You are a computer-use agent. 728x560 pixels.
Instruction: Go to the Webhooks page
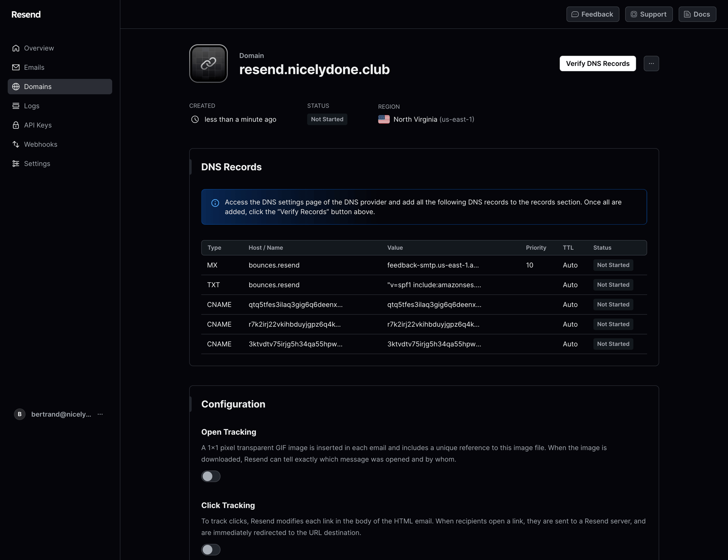(41, 144)
